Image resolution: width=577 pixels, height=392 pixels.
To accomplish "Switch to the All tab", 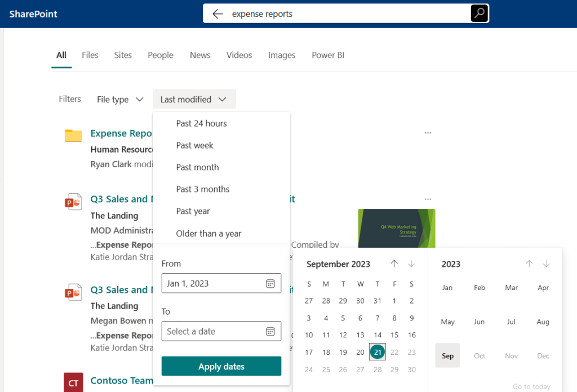I will pos(61,55).
